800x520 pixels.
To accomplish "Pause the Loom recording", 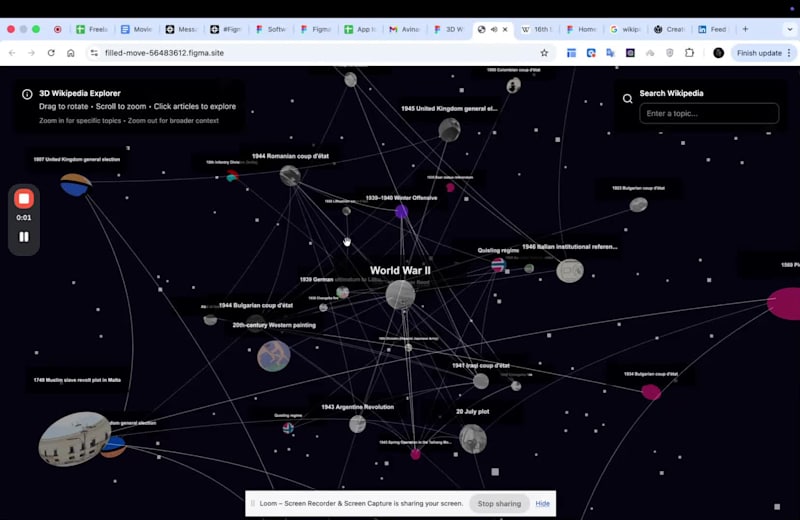I will [23, 237].
